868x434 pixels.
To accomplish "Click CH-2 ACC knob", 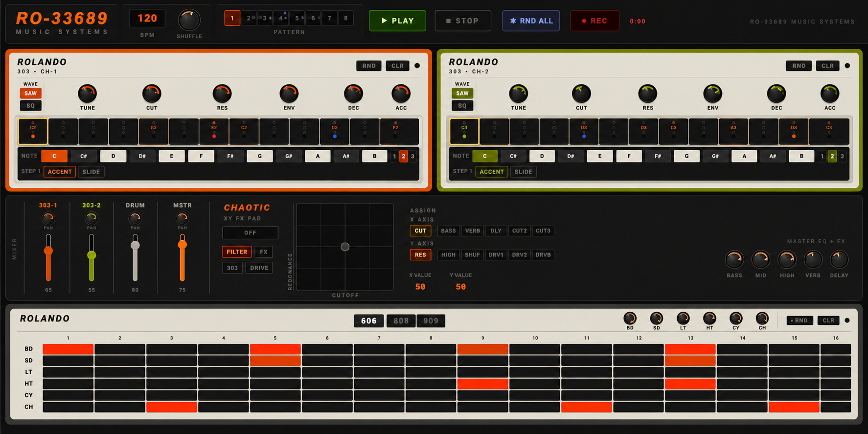I will click(x=830, y=93).
